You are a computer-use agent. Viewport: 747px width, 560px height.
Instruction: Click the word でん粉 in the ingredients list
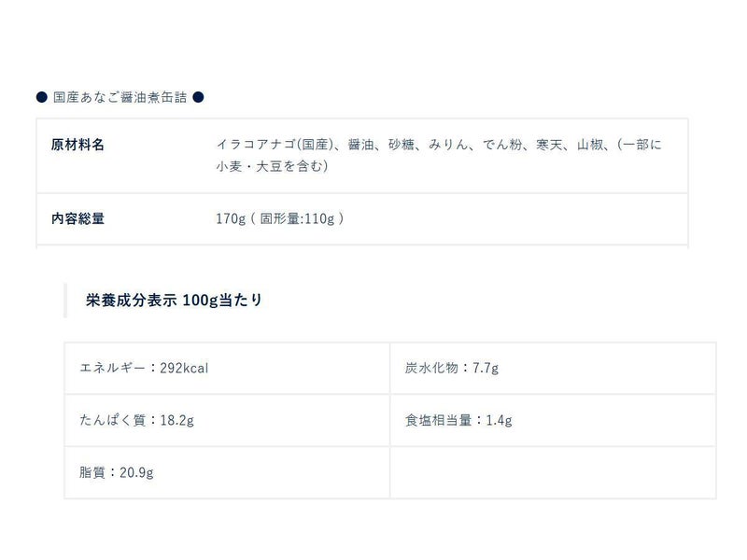click(x=504, y=145)
